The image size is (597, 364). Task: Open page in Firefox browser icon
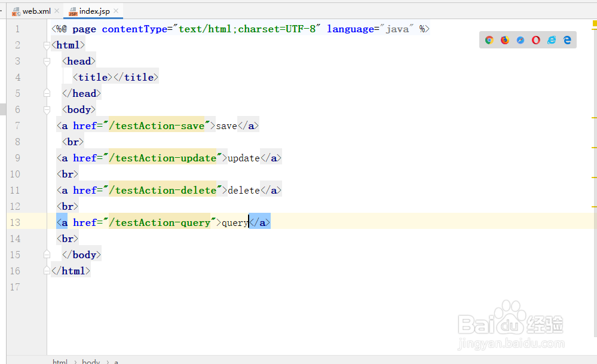pos(505,40)
